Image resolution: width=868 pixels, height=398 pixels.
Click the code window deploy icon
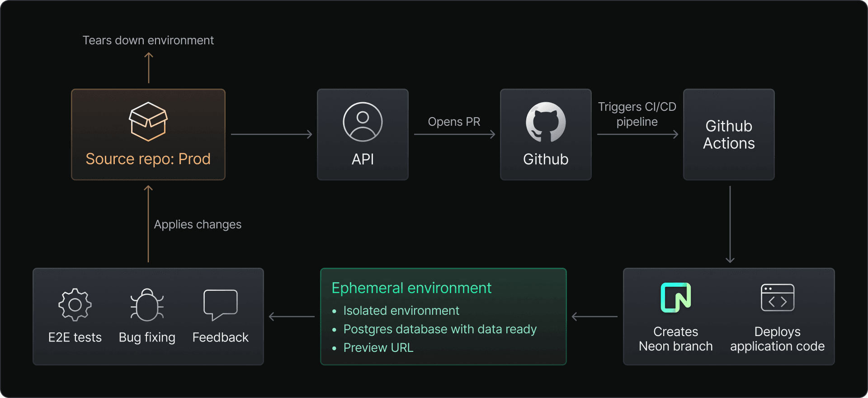pos(777,298)
